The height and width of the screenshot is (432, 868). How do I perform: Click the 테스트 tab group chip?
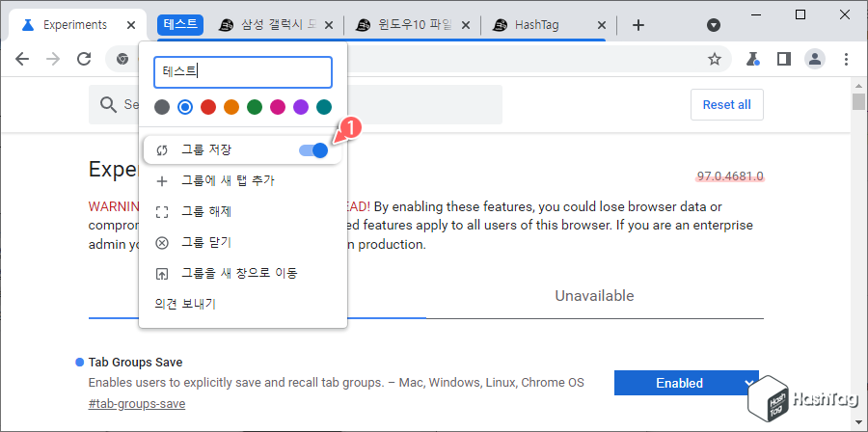click(180, 24)
